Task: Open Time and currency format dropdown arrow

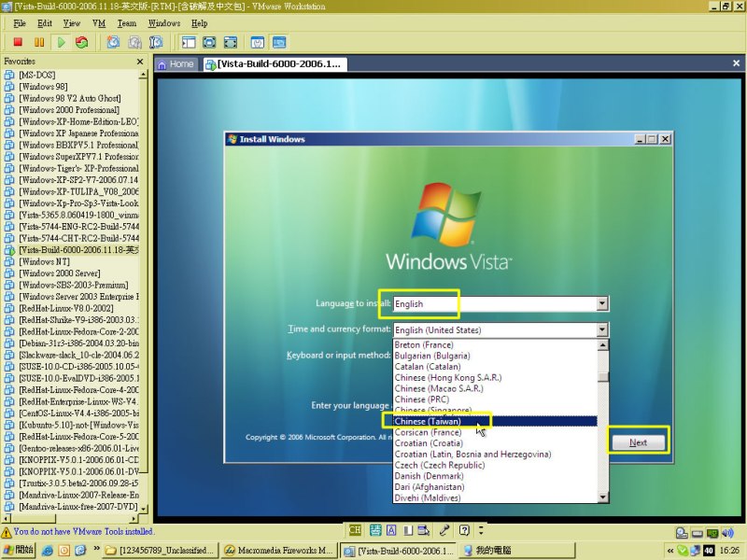Action: point(602,329)
